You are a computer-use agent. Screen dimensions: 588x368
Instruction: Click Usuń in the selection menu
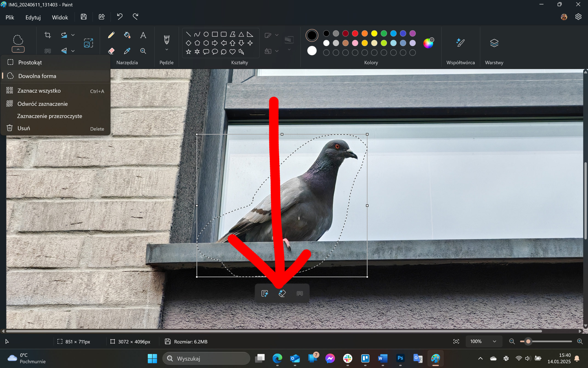[55, 128]
